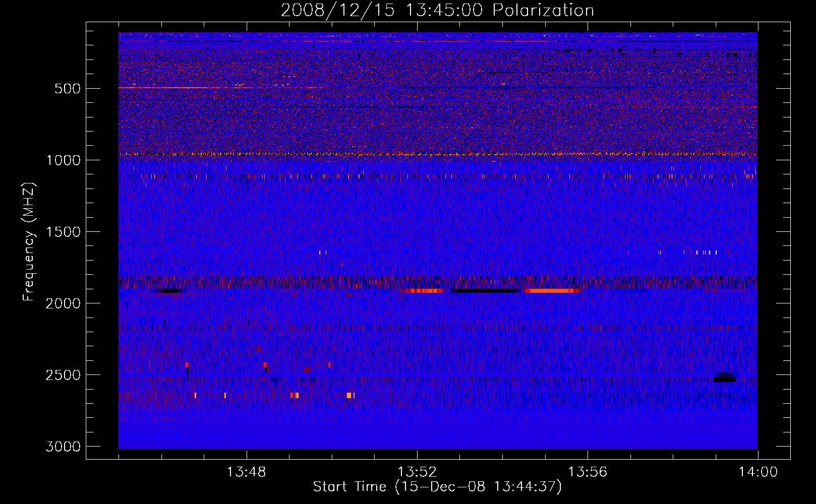Click the 'Frequency (MHZ)' y-axis label

[x=29, y=242]
